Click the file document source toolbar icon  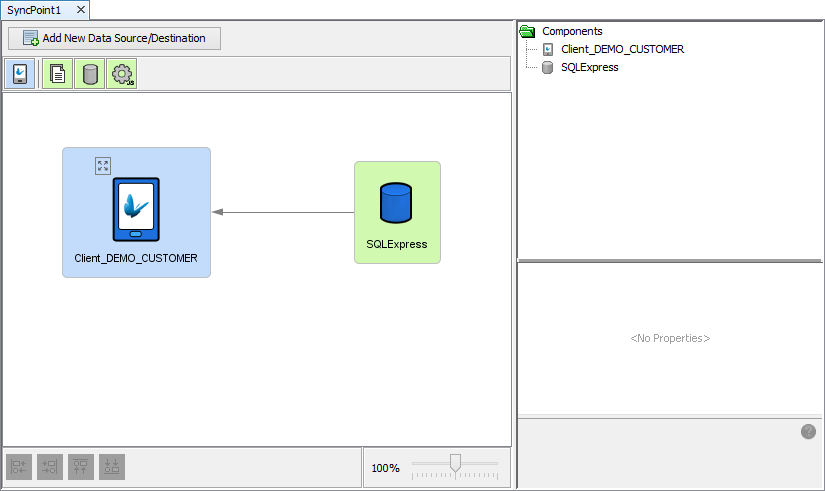click(x=58, y=74)
